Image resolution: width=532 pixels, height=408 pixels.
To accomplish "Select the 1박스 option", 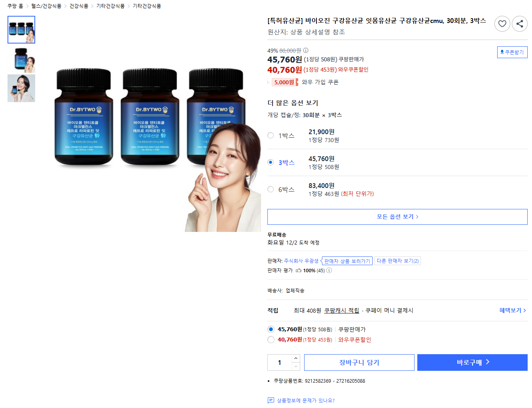I will (x=271, y=135).
